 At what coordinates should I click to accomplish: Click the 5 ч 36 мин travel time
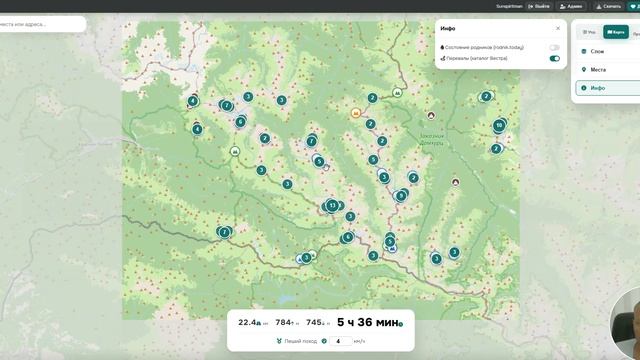click(367, 322)
